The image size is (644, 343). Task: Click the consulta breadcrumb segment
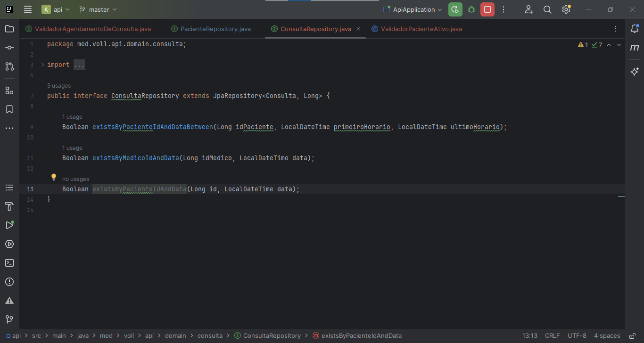click(x=210, y=336)
